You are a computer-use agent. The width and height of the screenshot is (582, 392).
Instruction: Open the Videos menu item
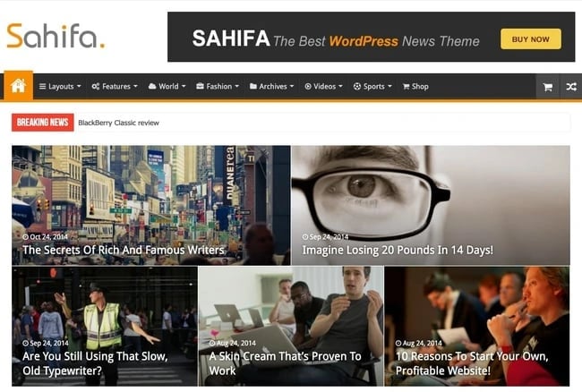pos(323,87)
